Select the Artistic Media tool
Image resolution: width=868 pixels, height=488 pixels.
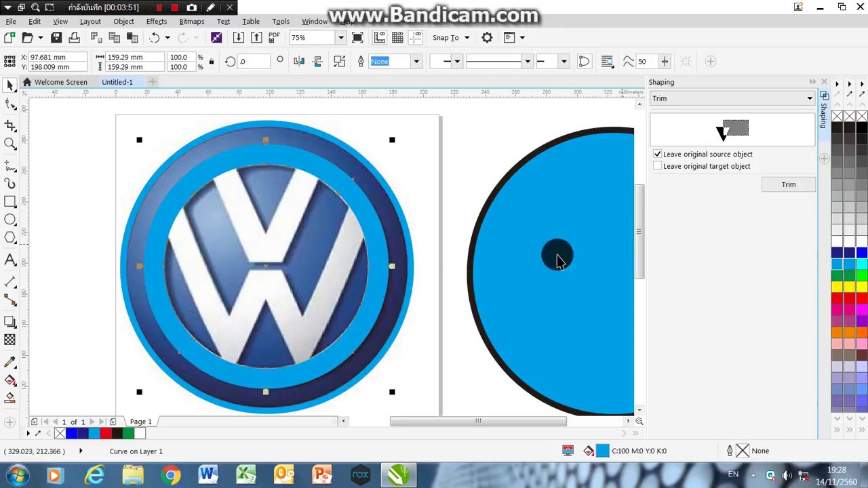click(10, 184)
